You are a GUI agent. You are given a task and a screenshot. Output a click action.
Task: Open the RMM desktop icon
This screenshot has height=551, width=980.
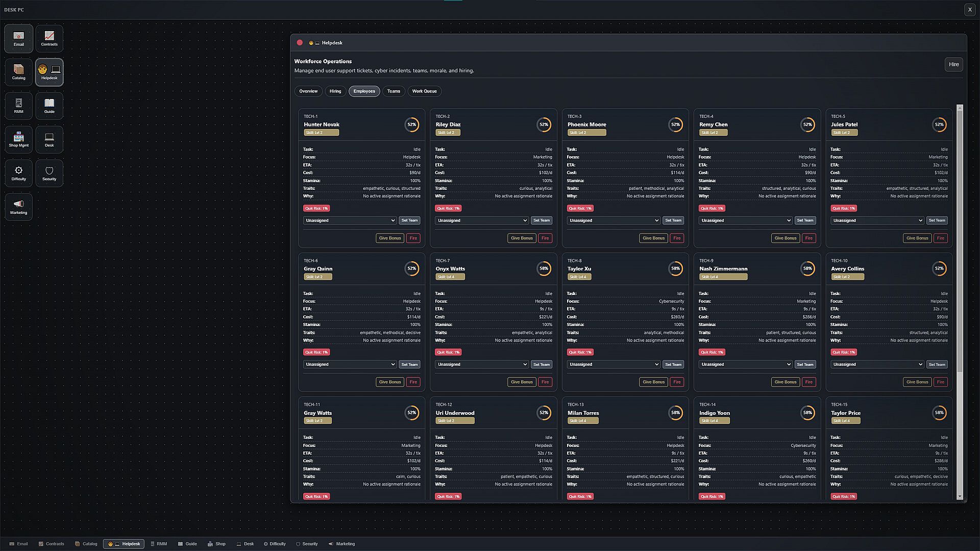(19, 106)
